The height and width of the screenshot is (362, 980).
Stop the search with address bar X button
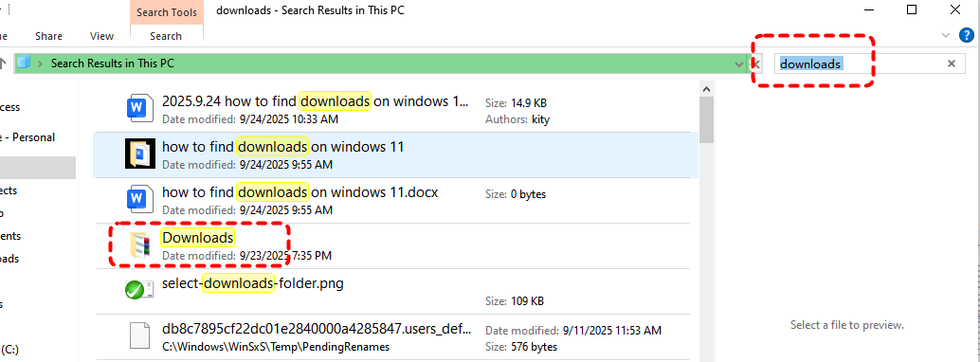(x=756, y=63)
